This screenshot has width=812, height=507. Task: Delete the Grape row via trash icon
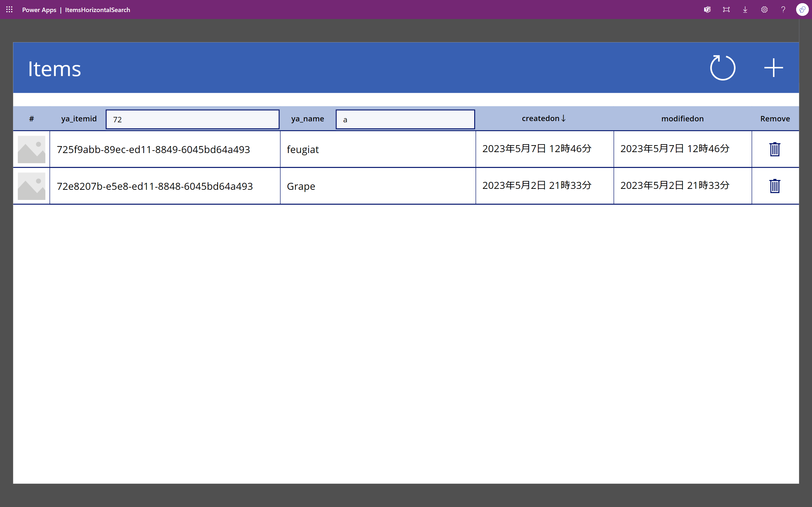click(775, 186)
